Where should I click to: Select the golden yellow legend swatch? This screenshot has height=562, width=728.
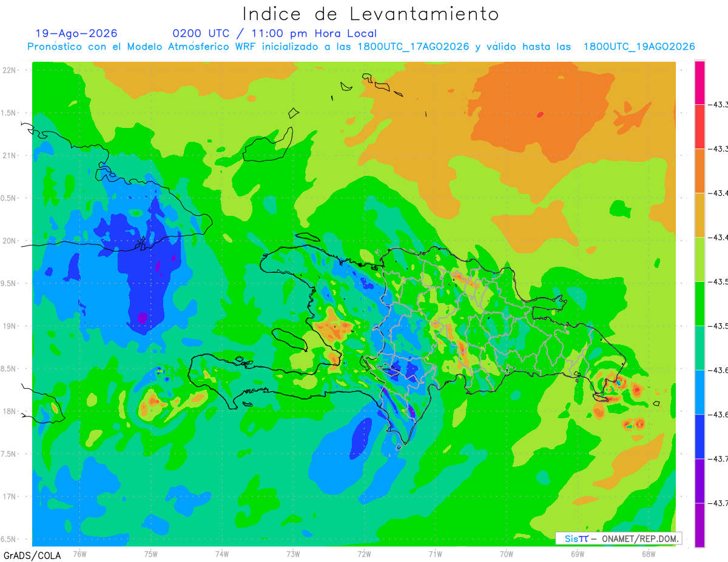(699, 215)
